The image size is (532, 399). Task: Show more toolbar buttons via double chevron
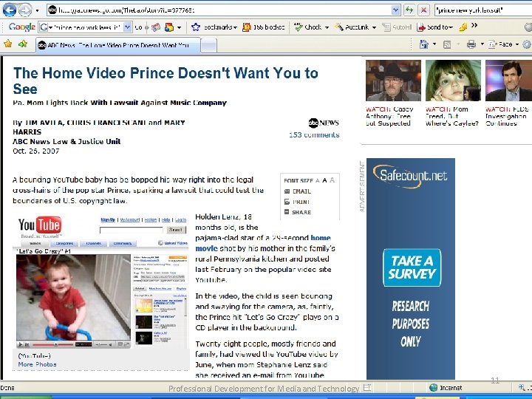(474, 25)
